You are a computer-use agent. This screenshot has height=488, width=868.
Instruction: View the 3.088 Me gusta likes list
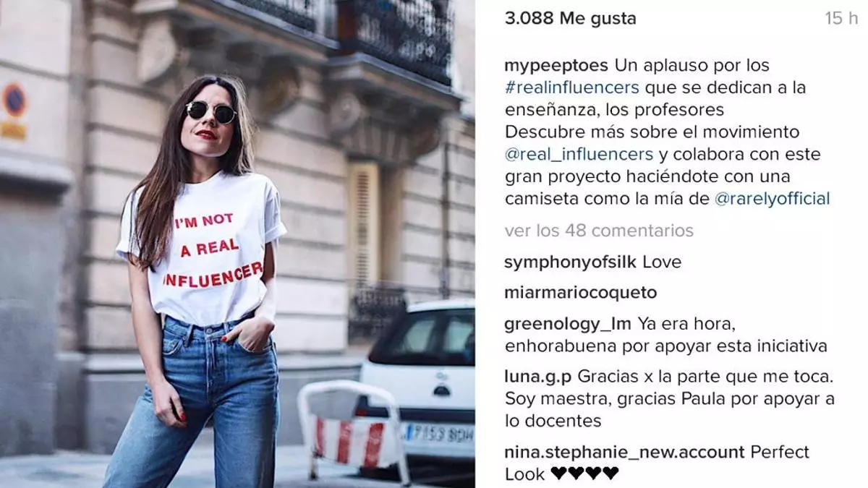pyautogui.click(x=570, y=19)
